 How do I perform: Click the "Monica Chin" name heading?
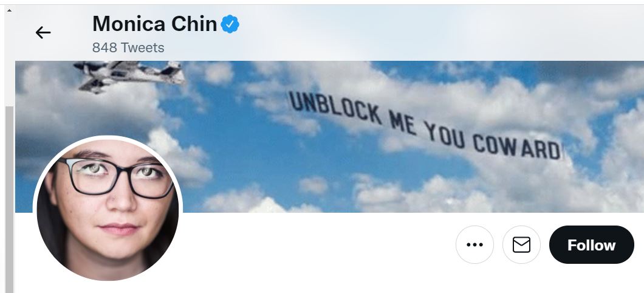[x=154, y=24]
